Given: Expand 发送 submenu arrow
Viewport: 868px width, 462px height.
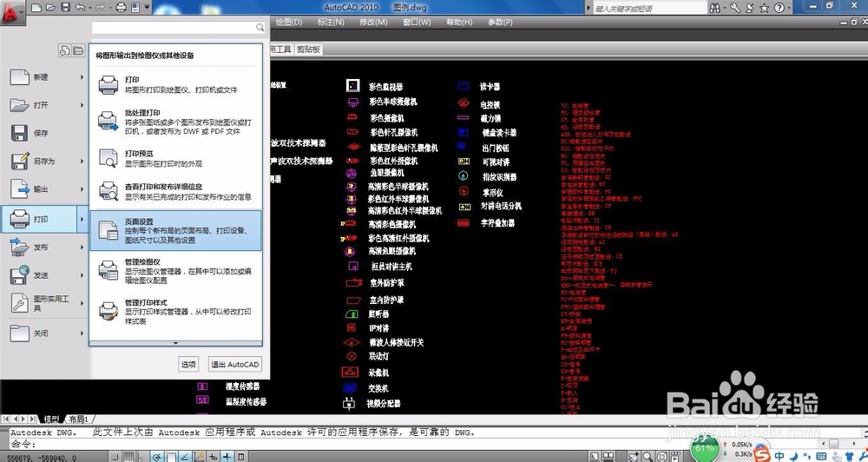Looking at the screenshot, I should [82, 275].
